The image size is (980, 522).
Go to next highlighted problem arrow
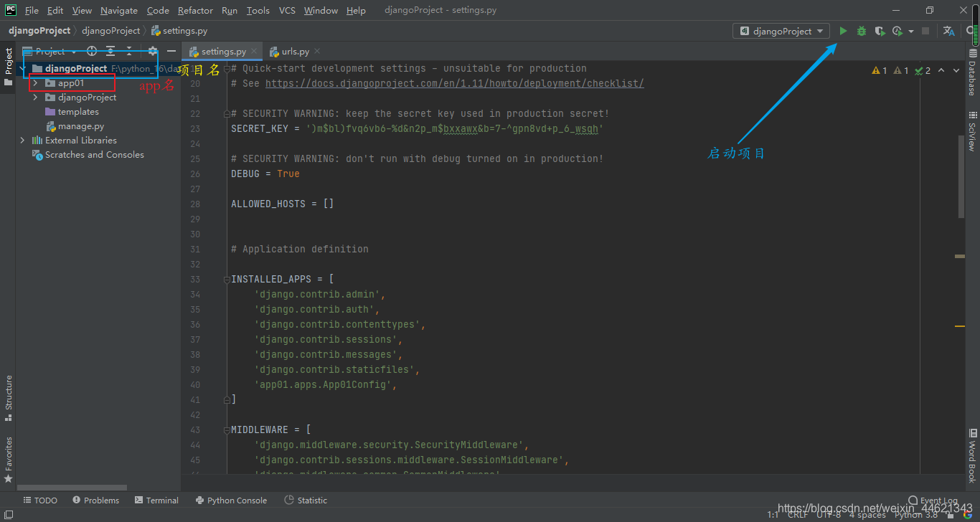[957, 70]
